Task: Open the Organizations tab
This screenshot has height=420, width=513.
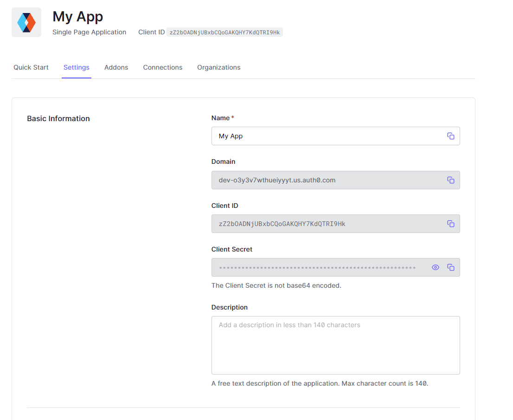Action: [218, 67]
